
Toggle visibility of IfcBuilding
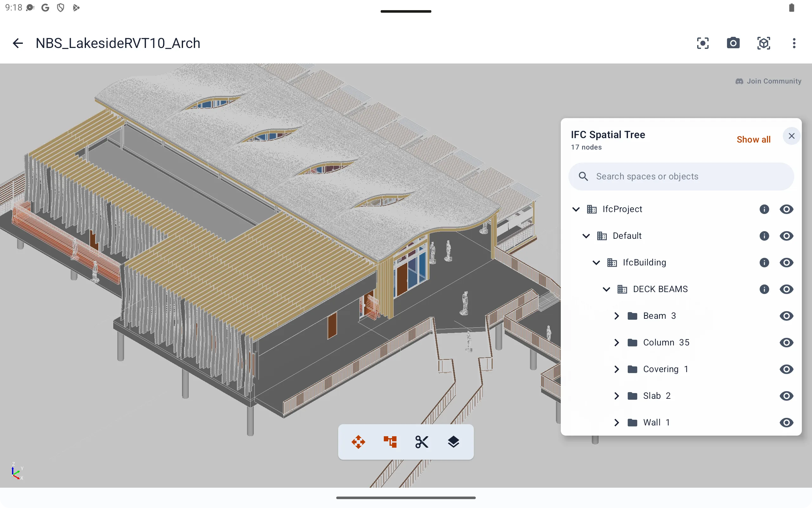click(x=786, y=262)
